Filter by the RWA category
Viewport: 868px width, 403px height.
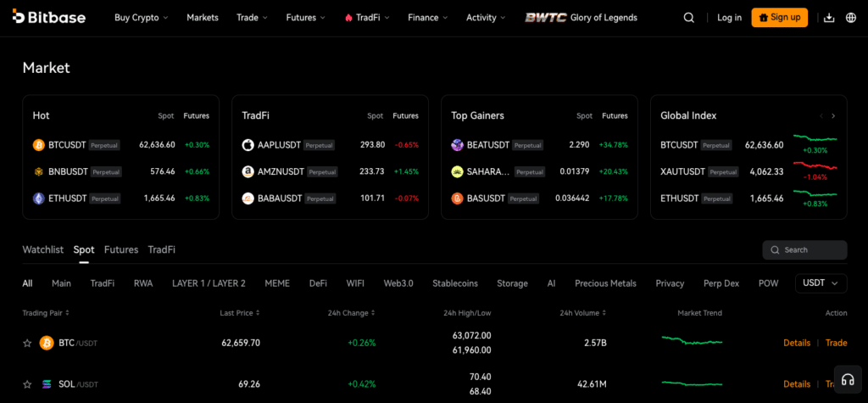coord(143,283)
